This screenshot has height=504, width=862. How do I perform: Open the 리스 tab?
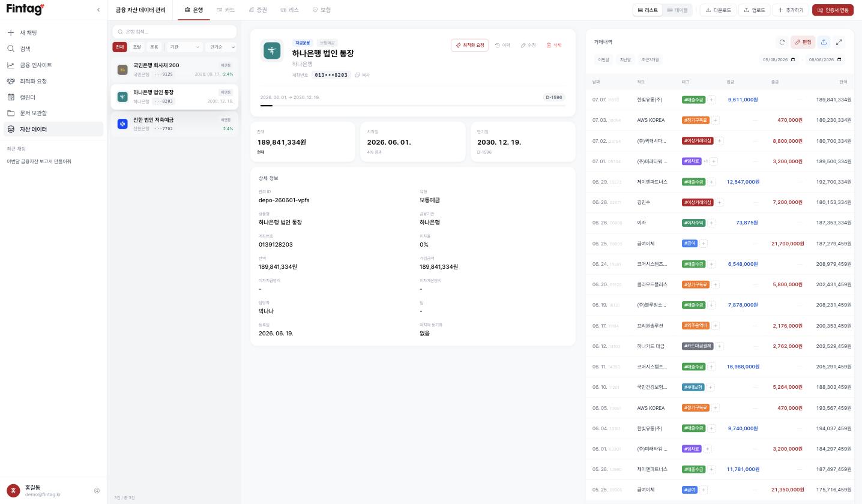pos(289,10)
